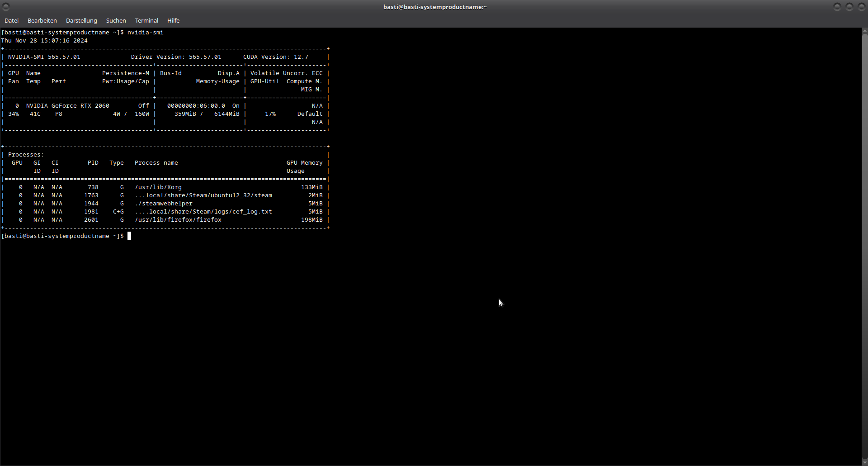Click the process path ending cef_log.txt
Image resolution: width=868 pixels, height=466 pixels.
[x=203, y=212]
